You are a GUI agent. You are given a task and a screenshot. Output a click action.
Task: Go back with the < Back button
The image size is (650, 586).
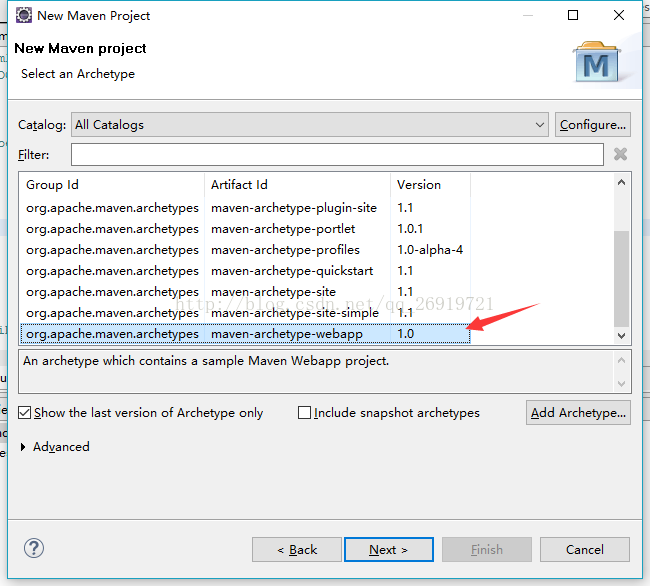click(x=297, y=550)
